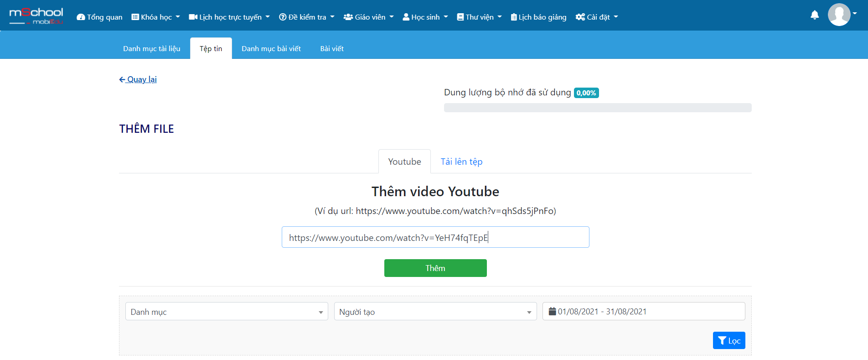Screen dimensions: 868x360
Task: Switch to Danh mục bài viết tab
Action: [x=271, y=48]
